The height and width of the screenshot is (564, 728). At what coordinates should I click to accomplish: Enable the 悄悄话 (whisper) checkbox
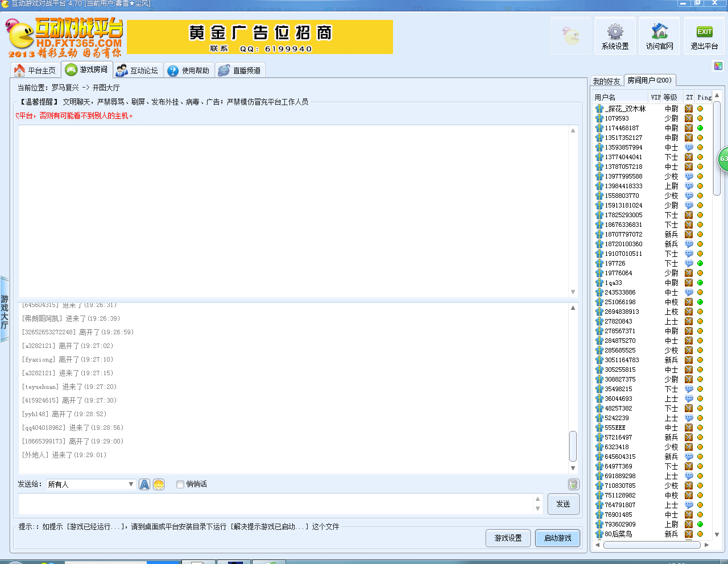tap(180, 484)
